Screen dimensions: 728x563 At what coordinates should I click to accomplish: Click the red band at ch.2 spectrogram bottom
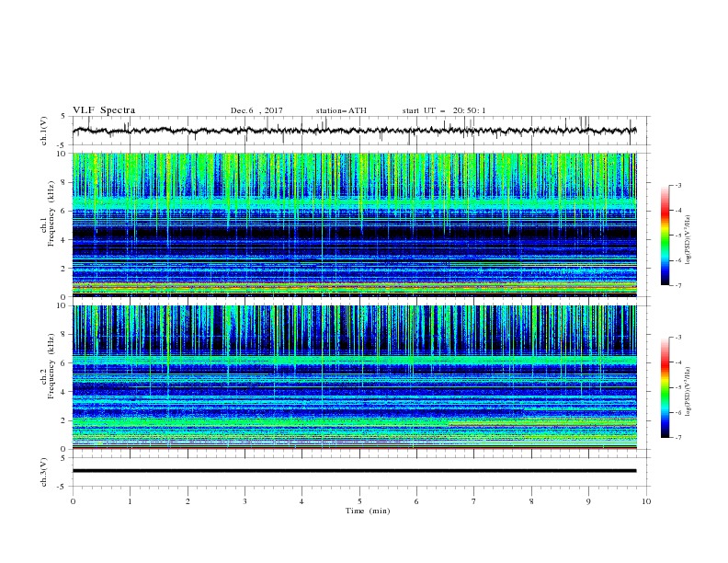point(354,448)
